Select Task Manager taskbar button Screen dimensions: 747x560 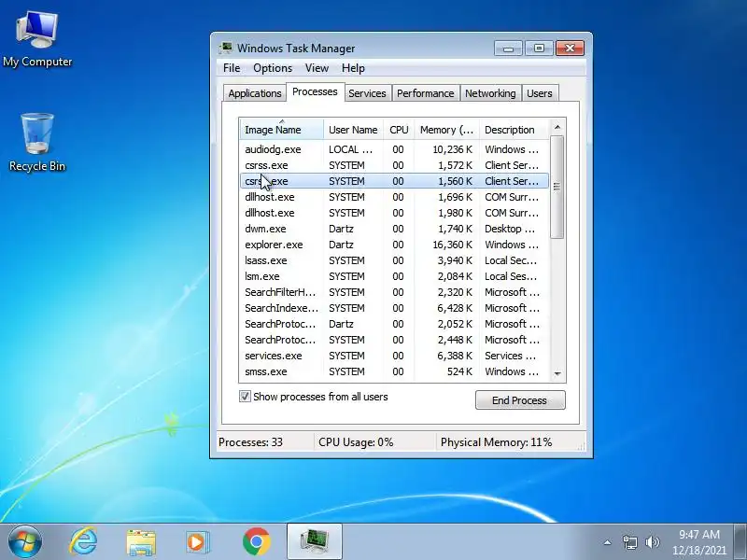[315, 541]
